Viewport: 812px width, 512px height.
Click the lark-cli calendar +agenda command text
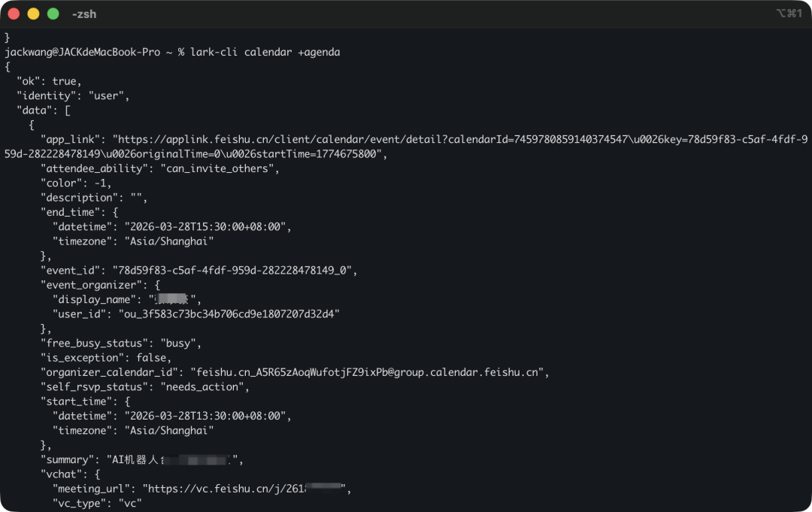[x=265, y=52]
